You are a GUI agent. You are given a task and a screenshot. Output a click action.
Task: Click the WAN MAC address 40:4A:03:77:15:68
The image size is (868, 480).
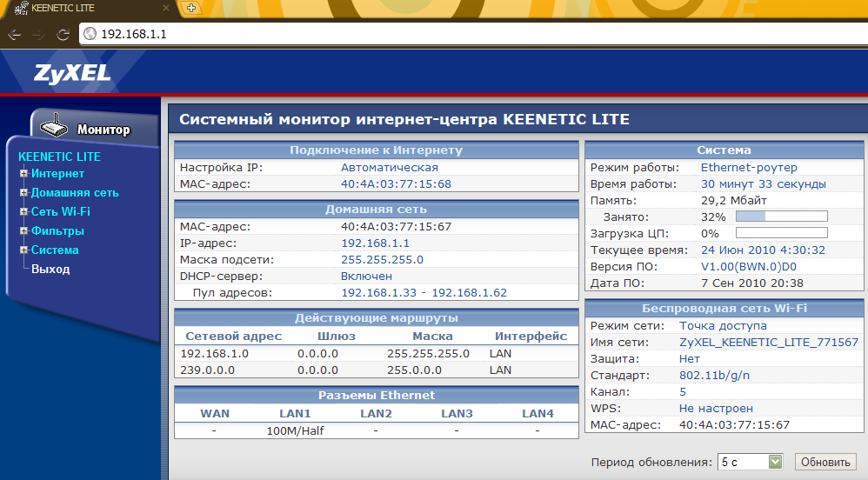pyautogui.click(x=396, y=183)
